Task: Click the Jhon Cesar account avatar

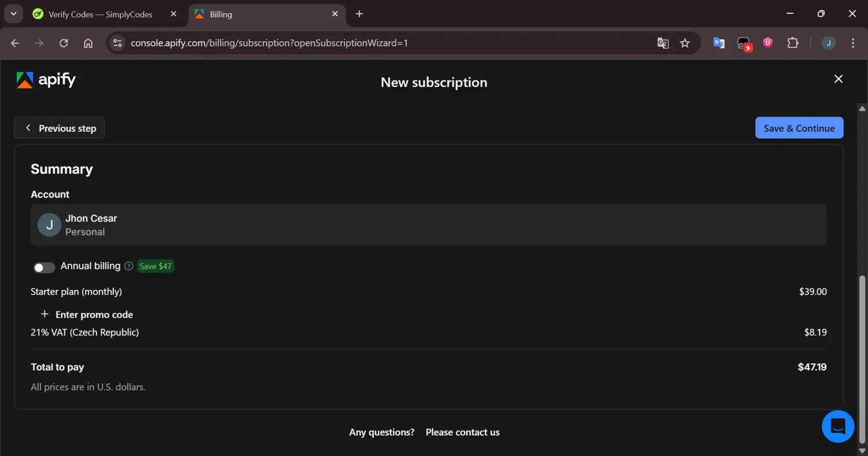Action: click(x=49, y=225)
